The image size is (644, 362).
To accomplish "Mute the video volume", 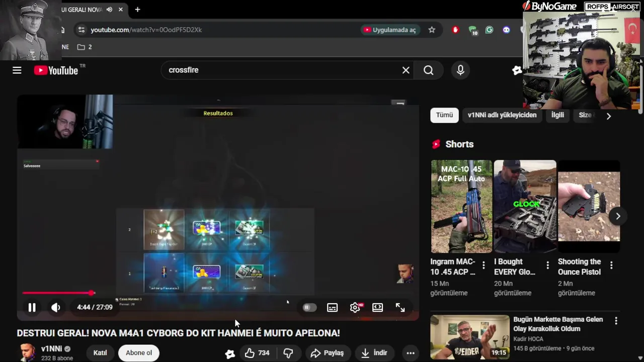I will coord(55,307).
